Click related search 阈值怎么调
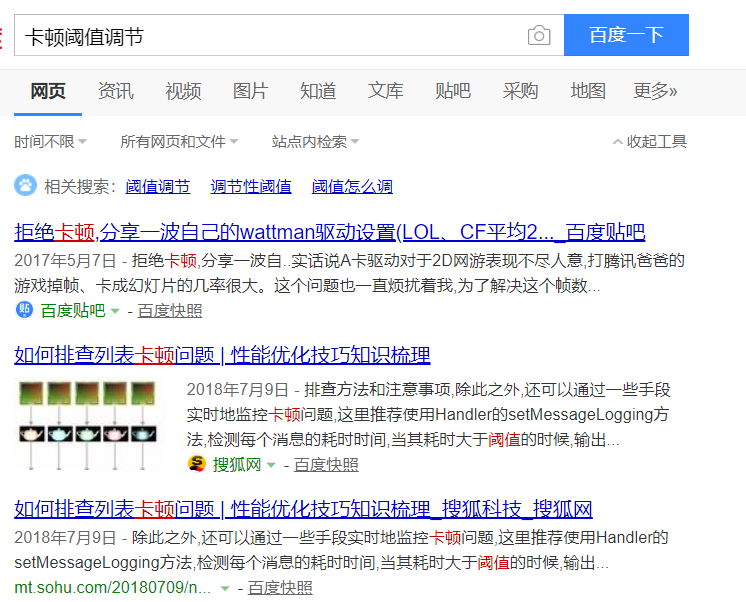 pyautogui.click(x=352, y=186)
